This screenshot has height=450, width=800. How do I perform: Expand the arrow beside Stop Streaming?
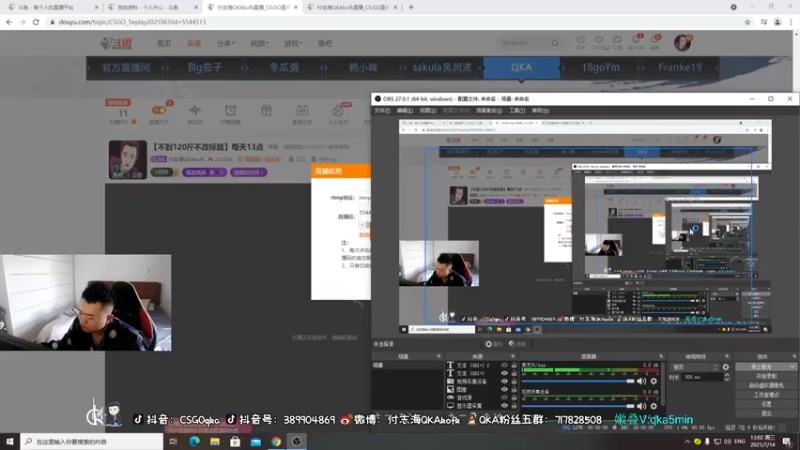[x=792, y=367]
